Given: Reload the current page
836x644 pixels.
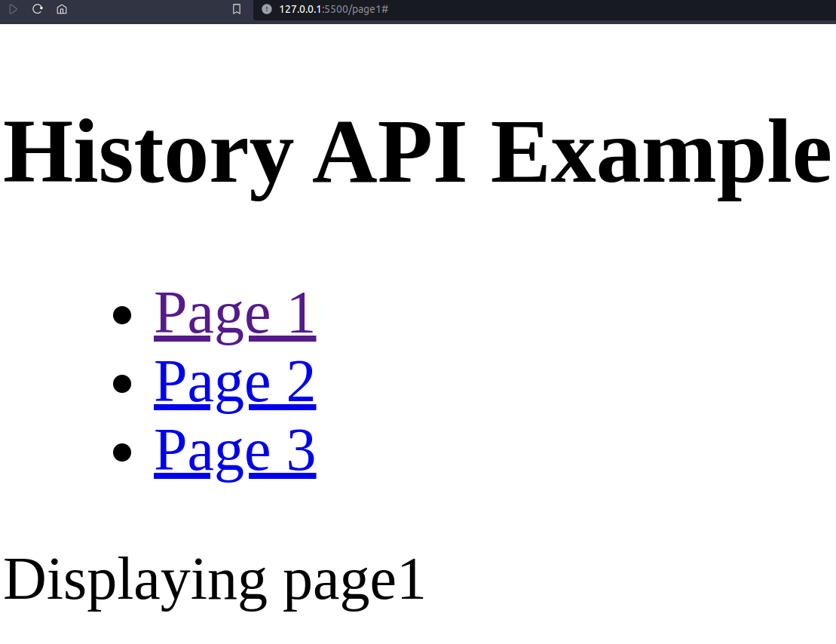Looking at the screenshot, I should 37,10.
